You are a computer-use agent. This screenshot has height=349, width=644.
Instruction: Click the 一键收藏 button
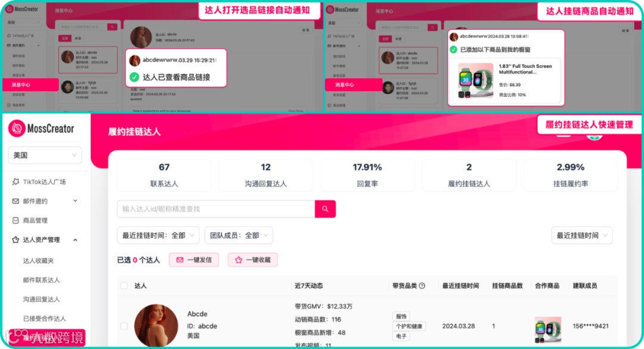253,260
